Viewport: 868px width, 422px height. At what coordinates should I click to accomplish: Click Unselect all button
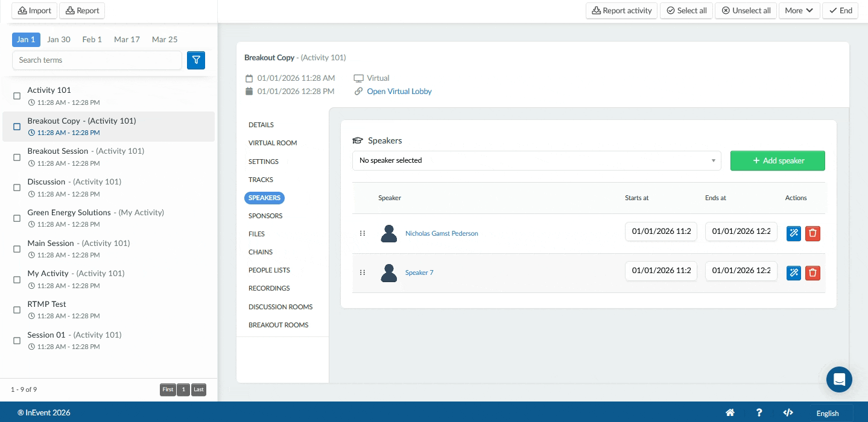pos(746,11)
